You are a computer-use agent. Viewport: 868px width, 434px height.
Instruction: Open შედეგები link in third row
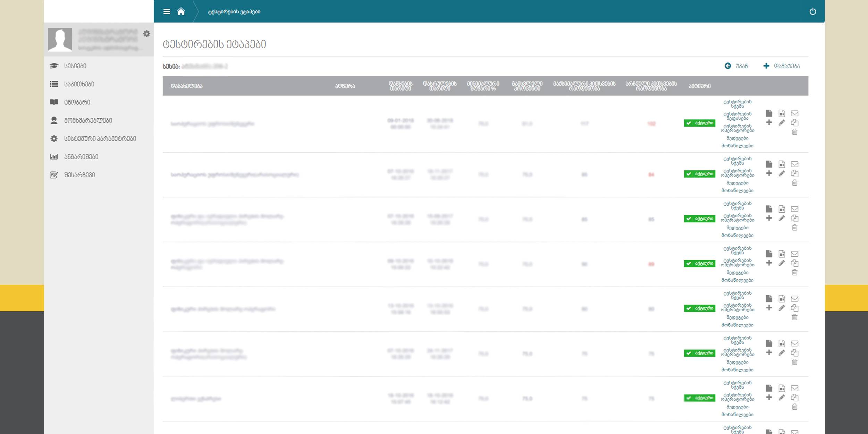(x=738, y=228)
